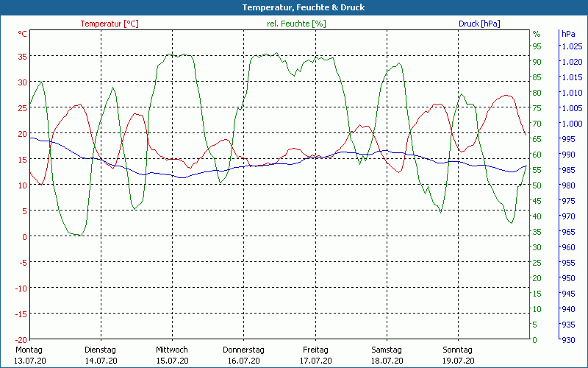The width and height of the screenshot is (588, 368).
Task: Click blue pressure axis value "975"
Action: pos(568,201)
